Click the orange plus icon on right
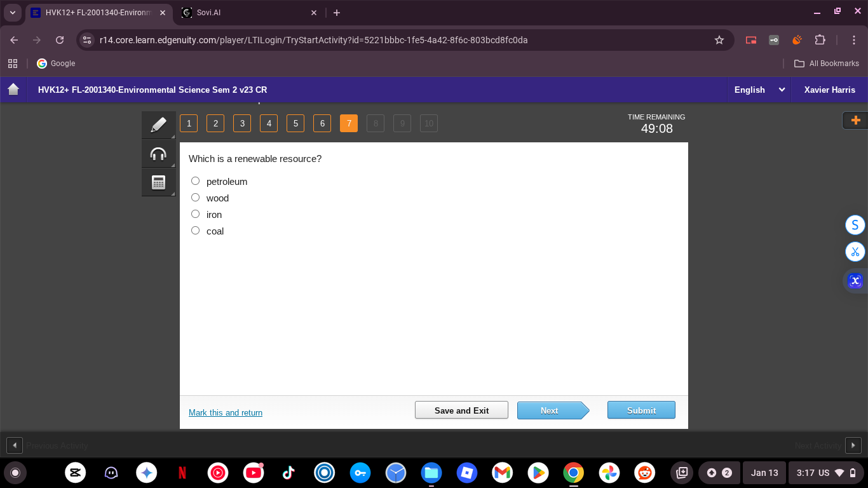868x488 pixels. [855, 120]
